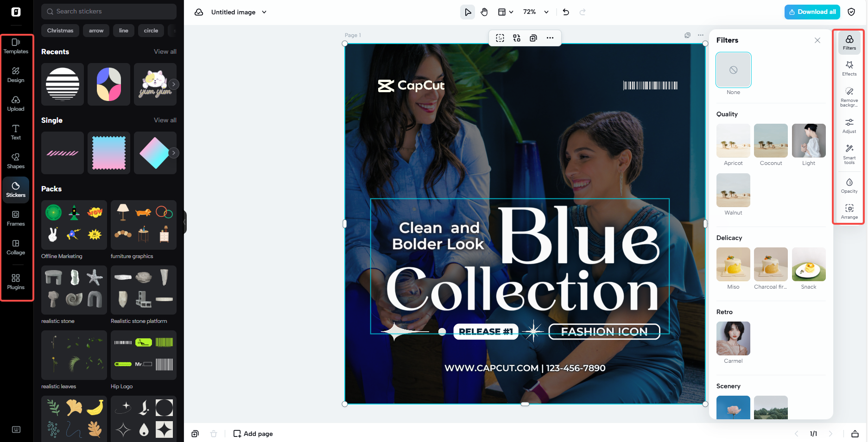Select the Smart tools icon
The height and width of the screenshot is (442, 868).
click(x=849, y=154)
